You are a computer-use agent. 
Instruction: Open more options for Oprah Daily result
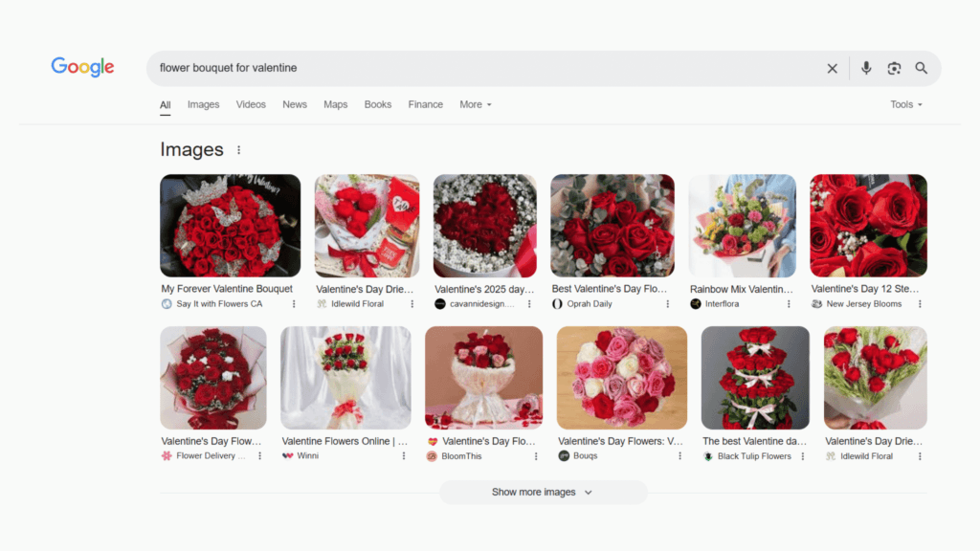(667, 304)
